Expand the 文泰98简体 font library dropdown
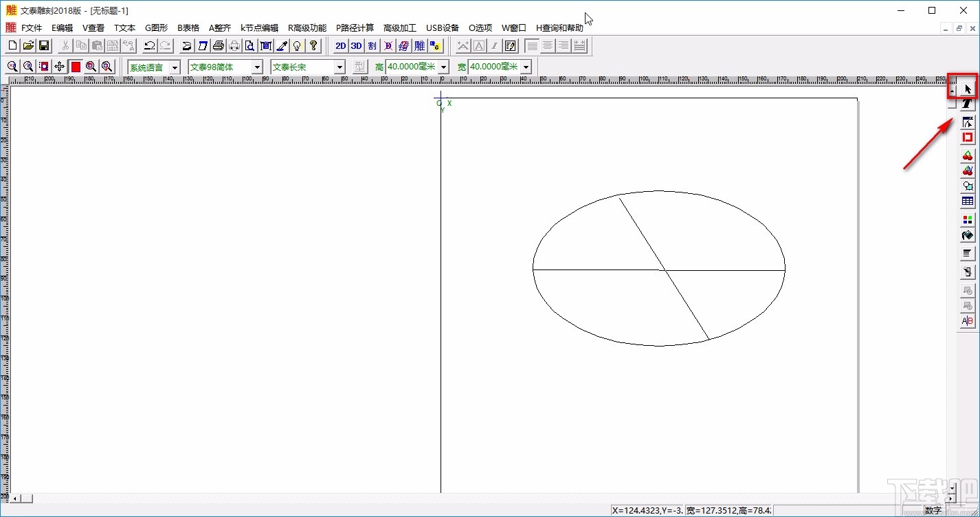The width and height of the screenshot is (980, 517). [x=257, y=67]
